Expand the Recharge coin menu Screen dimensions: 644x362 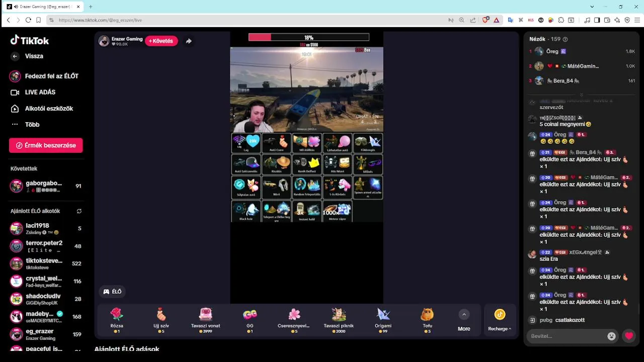tap(500, 320)
